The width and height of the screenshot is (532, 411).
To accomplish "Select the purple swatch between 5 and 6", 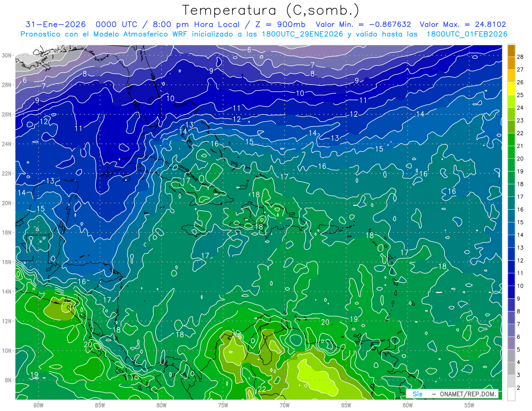I will click(511, 343).
